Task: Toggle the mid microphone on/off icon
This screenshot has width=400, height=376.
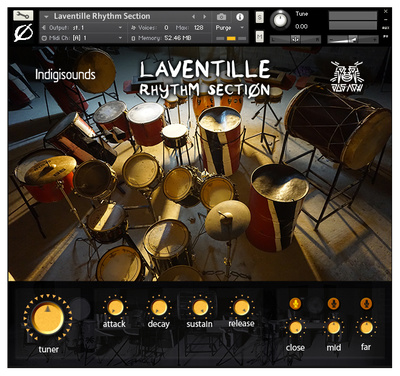Action: click(333, 304)
